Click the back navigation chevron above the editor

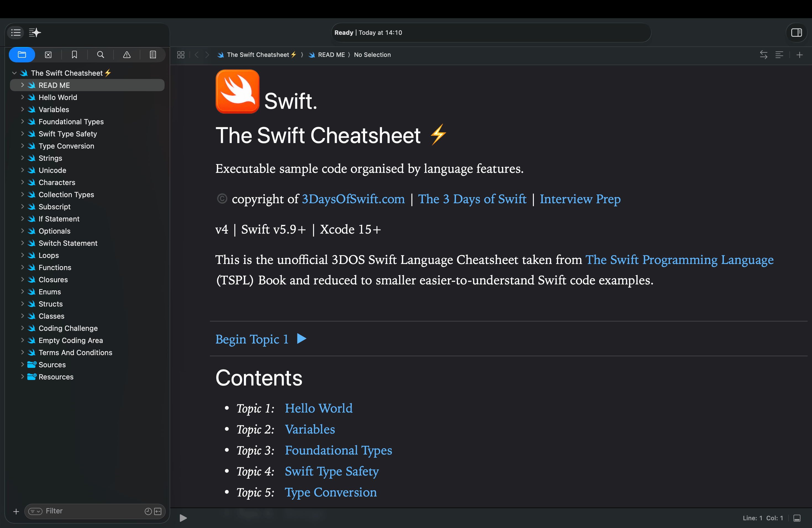pos(197,55)
